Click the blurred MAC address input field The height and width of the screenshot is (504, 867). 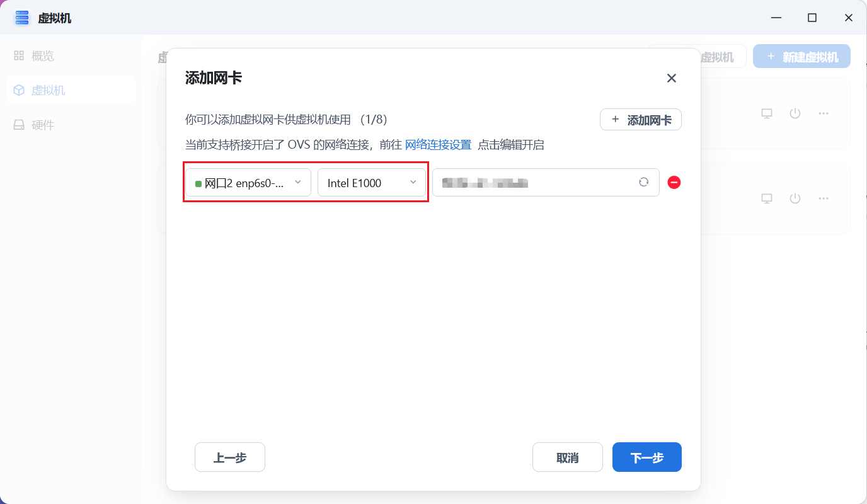click(546, 183)
